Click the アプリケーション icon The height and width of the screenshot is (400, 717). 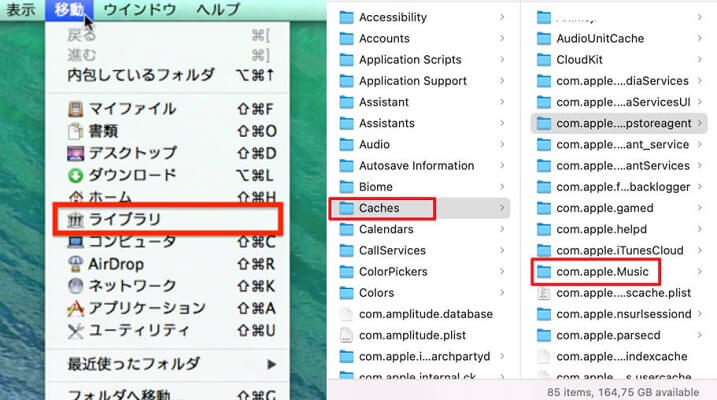75,309
